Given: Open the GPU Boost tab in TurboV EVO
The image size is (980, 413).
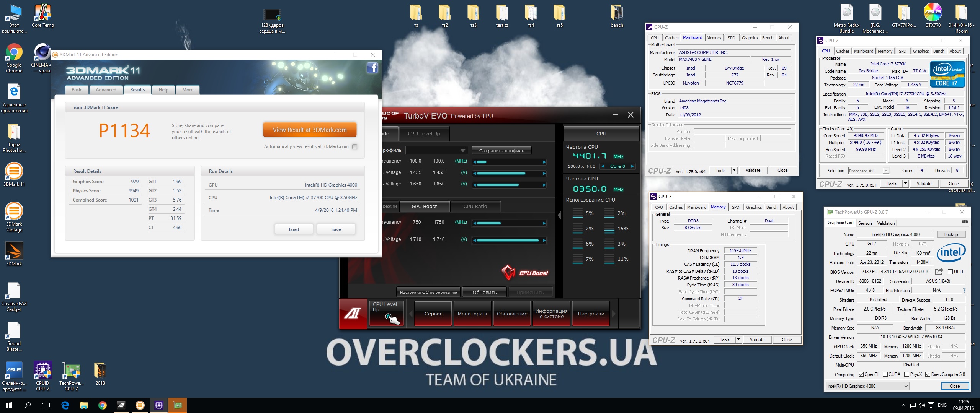Looking at the screenshot, I should pos(424,206).
